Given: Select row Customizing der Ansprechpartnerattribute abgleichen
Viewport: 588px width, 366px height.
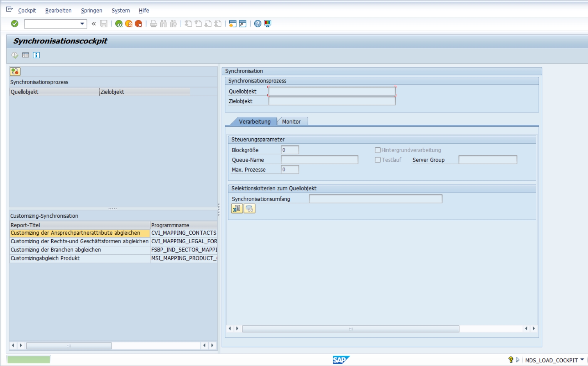Looking at the screenshot, I should tap(80, 233).
